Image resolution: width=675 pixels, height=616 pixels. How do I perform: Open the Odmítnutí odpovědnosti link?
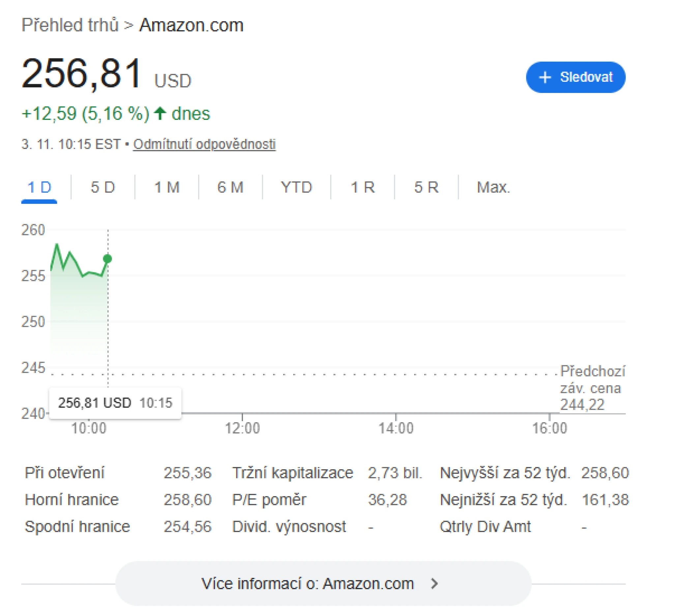tap(204, 144)
